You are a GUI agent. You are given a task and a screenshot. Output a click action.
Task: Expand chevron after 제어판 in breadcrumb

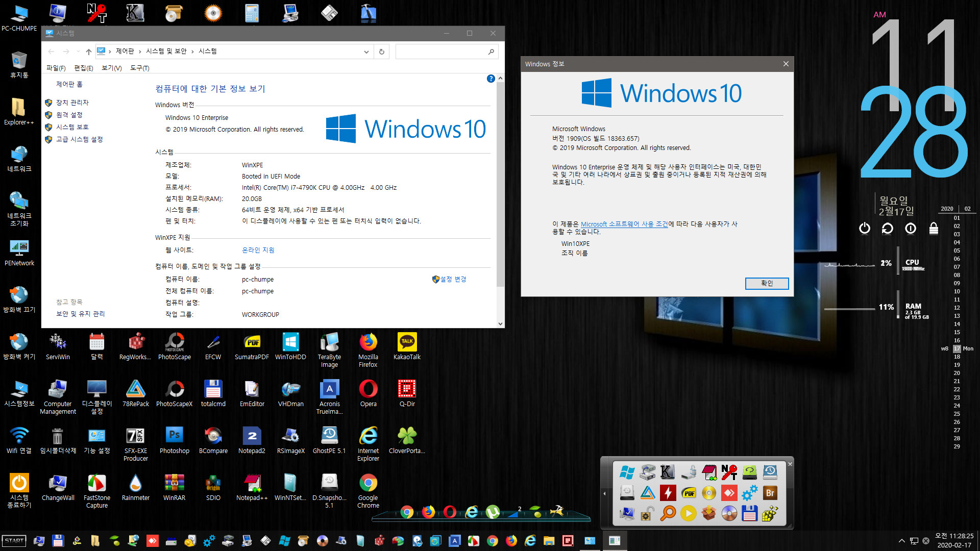[x=140, y=52]
